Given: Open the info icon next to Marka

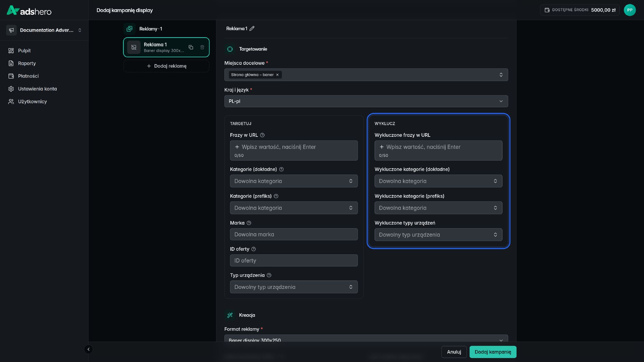Looking at the screenshot, I should [x=249, y=223].
